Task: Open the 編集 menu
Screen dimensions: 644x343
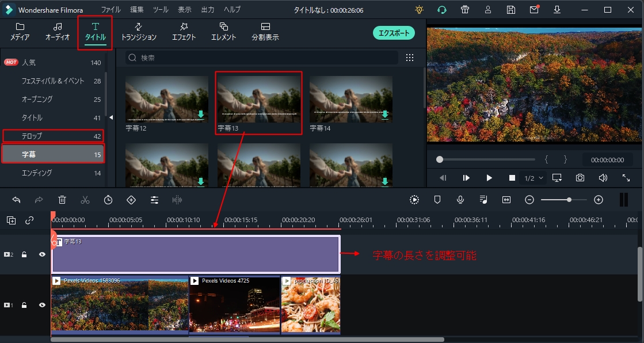Action: tap(137, 10)
